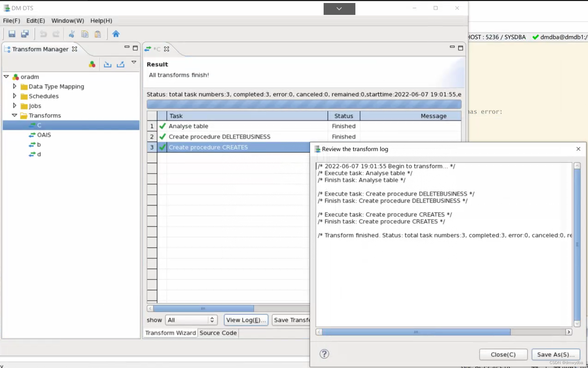Open the Edit(E) menu
This screenshot has height=368, width=588.
(x=36, y=21)
